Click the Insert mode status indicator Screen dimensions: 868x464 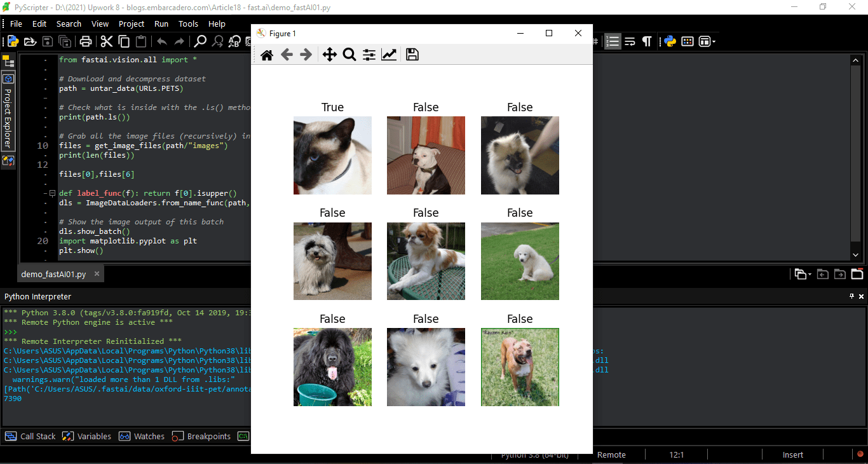[793, 454]
